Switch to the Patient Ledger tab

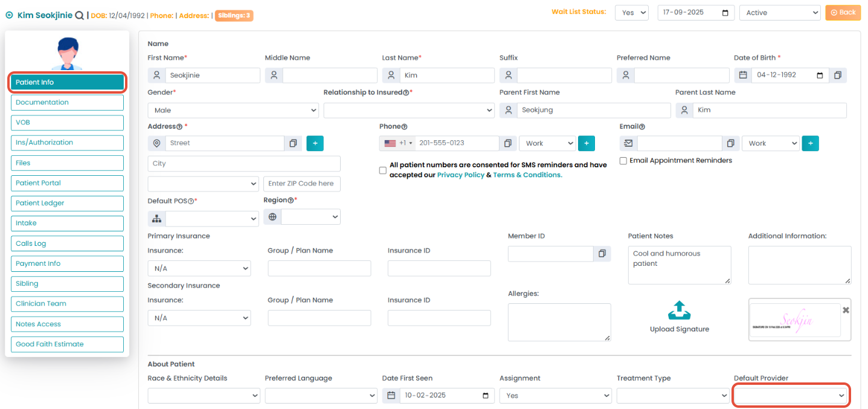[x=67, y=204]
